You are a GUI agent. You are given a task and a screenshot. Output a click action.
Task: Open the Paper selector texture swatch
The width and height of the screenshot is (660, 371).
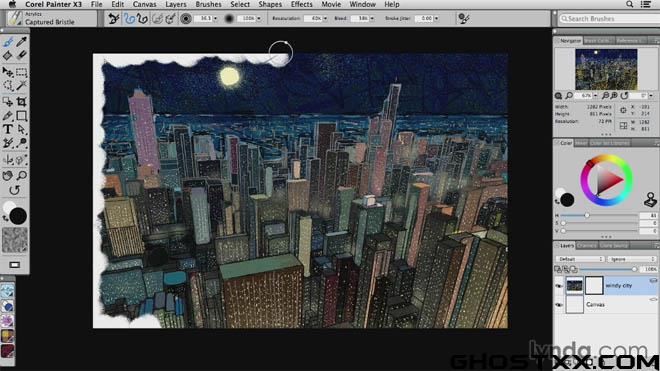(x=15, y=240)
